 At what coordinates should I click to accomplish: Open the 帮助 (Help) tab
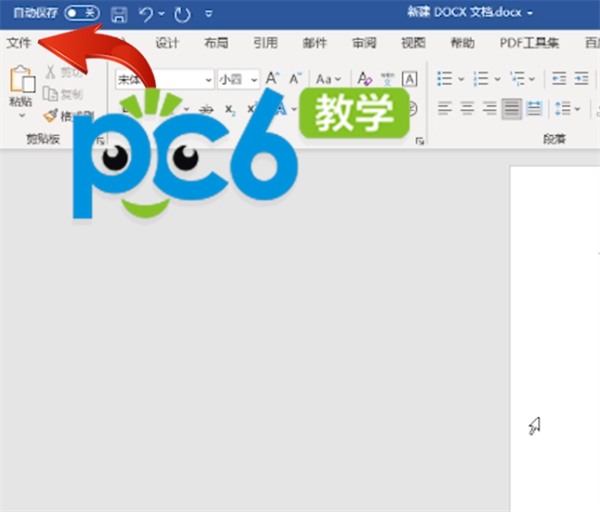(x=463, y=42)
